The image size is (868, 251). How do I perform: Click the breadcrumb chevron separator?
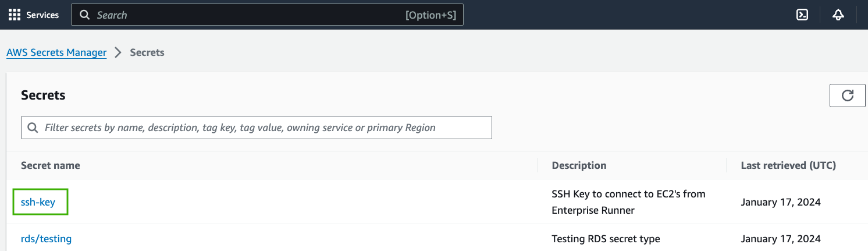coord(118,52)
